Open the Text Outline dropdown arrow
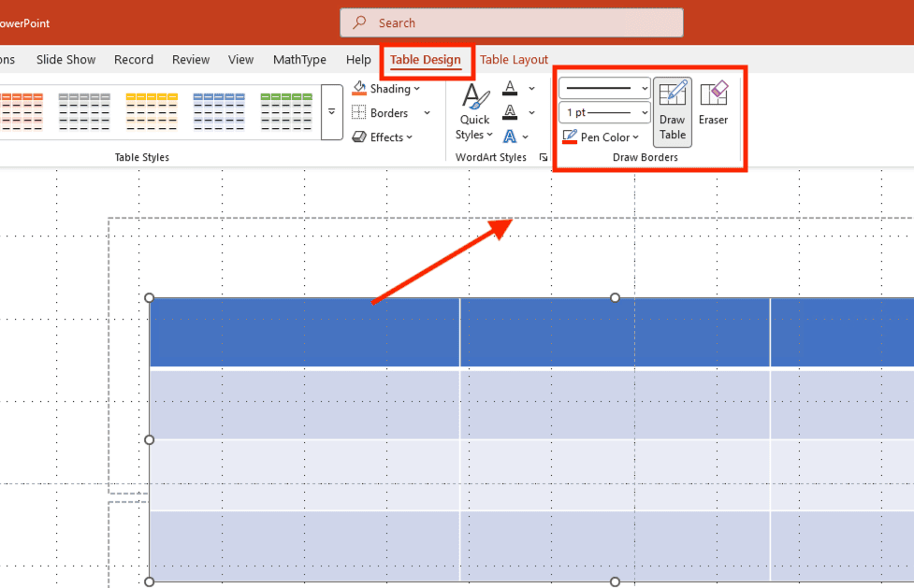 point(531,112)
